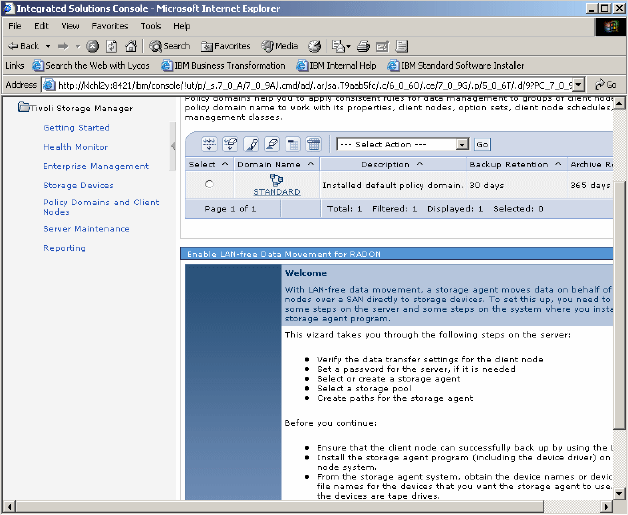Open IBM Internal Help link
628x515 pixels.
pos(336,66)
